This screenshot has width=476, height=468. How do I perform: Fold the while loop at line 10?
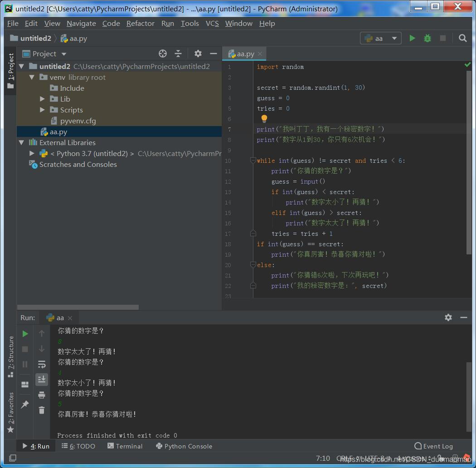[x=253, y=160]
